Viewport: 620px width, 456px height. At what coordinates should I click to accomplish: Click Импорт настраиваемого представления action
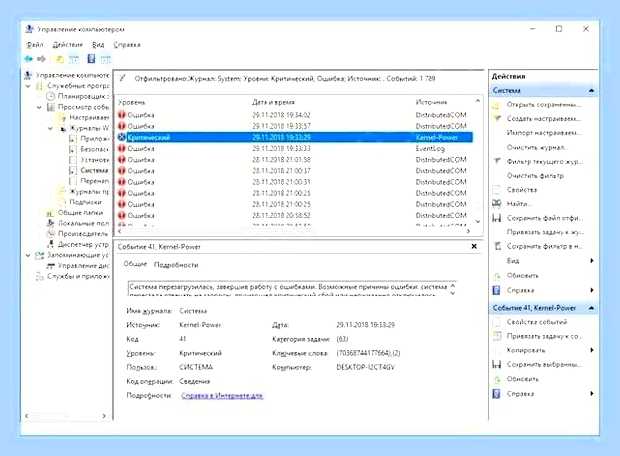544,132
